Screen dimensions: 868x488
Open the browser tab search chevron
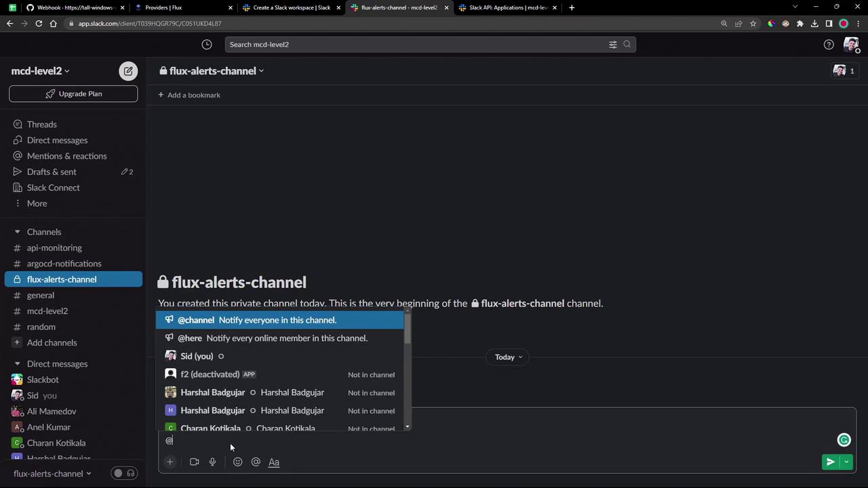(795, 7)
